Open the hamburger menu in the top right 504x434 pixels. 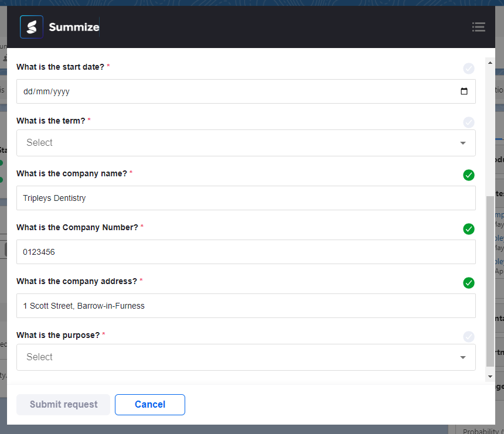pyautogui.click(x=479, y=27)
